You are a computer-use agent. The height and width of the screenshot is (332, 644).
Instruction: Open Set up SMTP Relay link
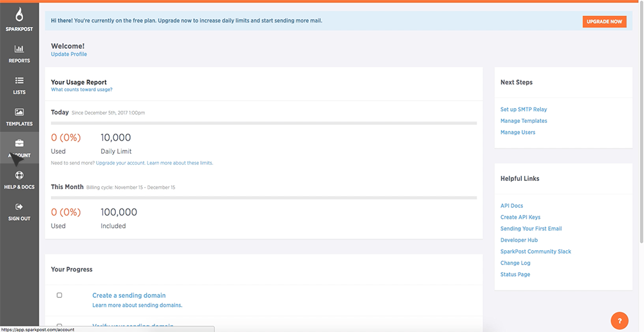(524, 109)
